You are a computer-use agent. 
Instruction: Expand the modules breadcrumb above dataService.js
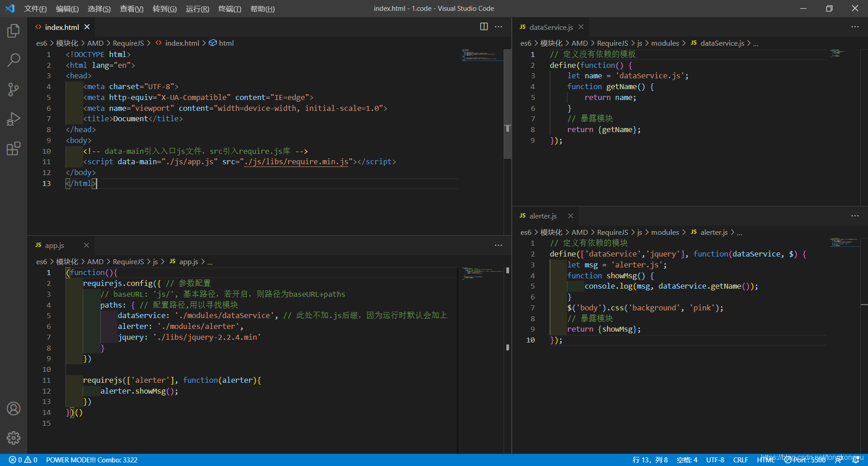[665, 43]
